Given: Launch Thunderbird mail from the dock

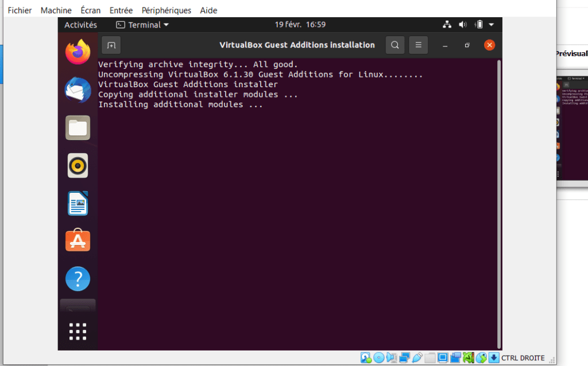Looking at the screenshot, I should coord(78,90).
